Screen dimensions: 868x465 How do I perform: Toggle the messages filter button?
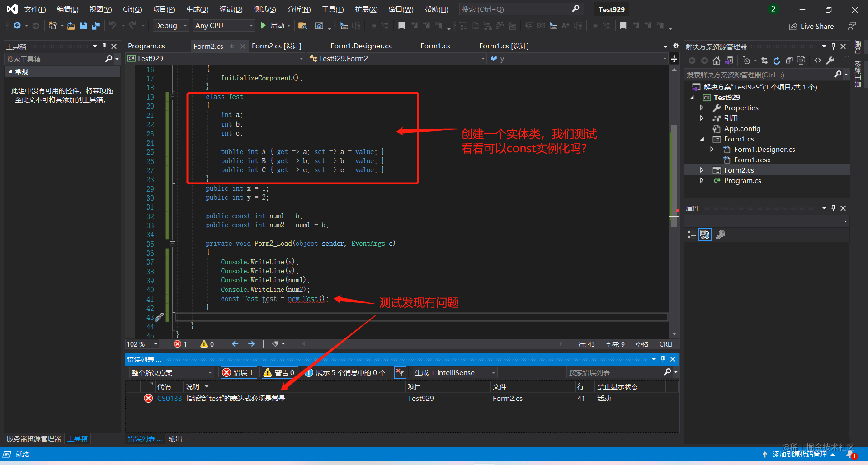tap(346, 372)
